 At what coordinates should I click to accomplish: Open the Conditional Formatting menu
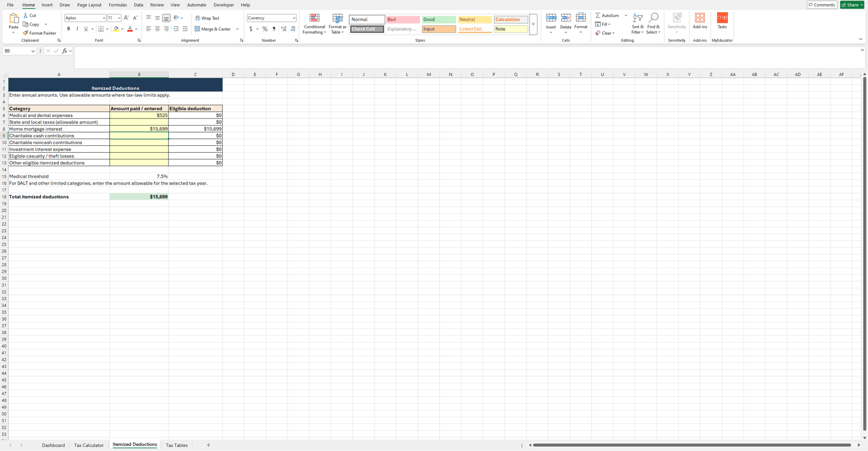click(314, 24)
